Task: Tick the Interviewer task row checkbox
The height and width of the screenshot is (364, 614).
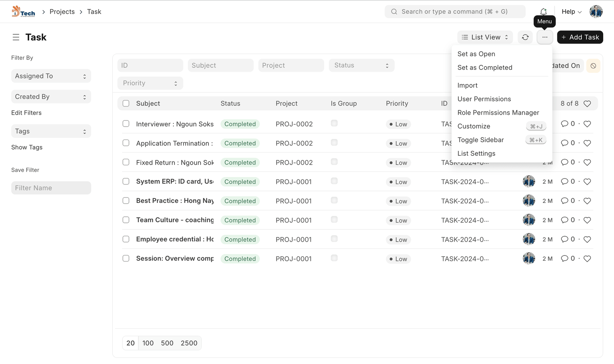Action: click(126, 124)
